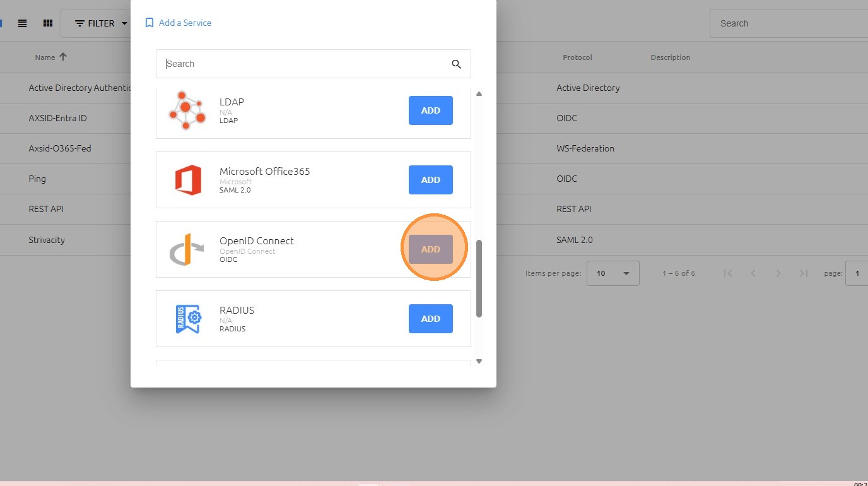Click the RADIUS service title
Screen dimensions: 868x486
(x=237, y=310)
